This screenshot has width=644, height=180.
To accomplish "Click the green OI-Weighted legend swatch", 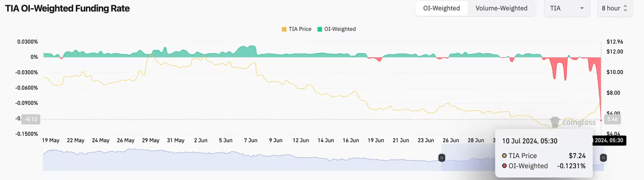I will click(x=320, y=29).
